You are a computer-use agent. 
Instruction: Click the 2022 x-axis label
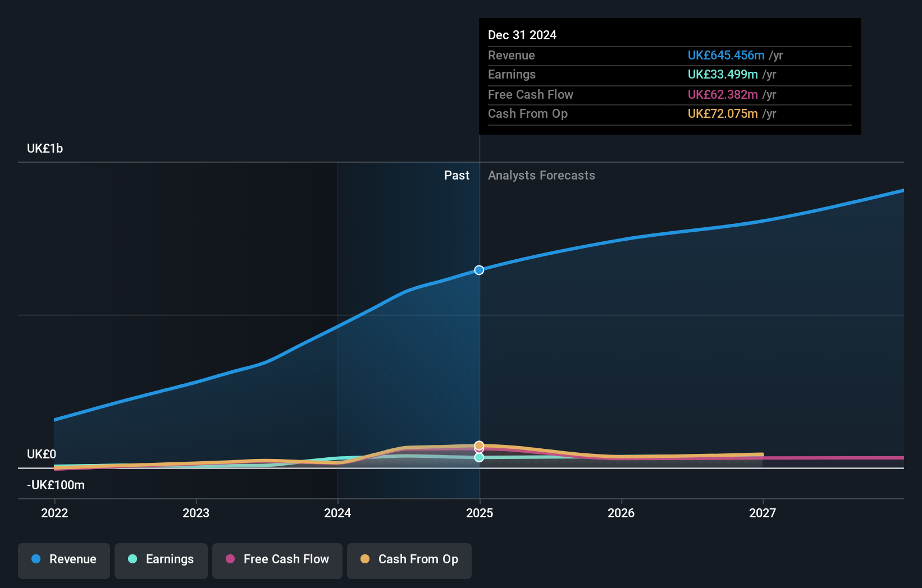[x=54, y=513]
